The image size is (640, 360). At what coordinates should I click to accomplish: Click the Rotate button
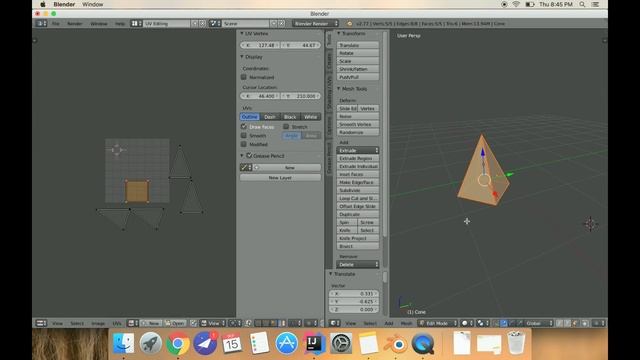tap(358, 53)
